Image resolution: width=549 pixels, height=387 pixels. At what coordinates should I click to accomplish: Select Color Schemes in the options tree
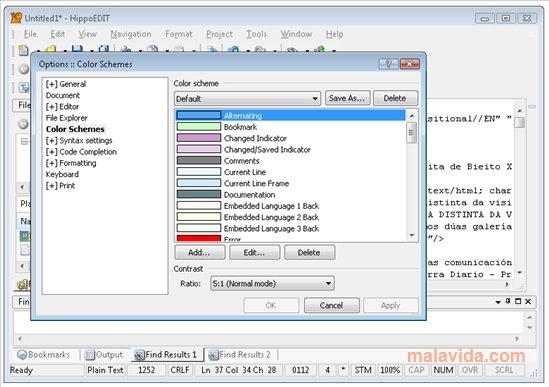(x=75, y=129)
